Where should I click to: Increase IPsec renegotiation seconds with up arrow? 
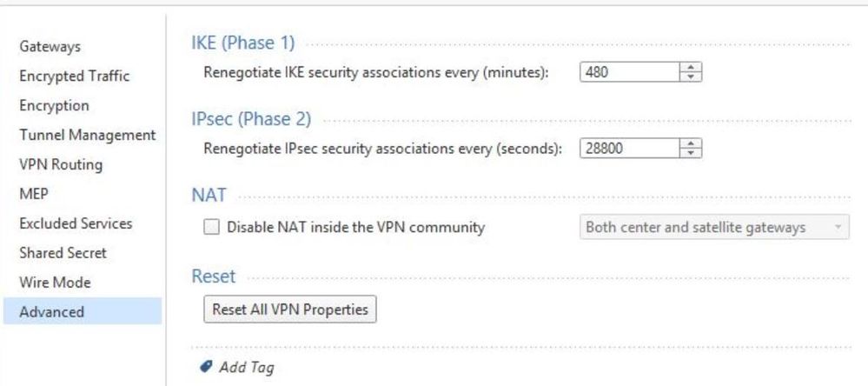(x=690, y=143)
